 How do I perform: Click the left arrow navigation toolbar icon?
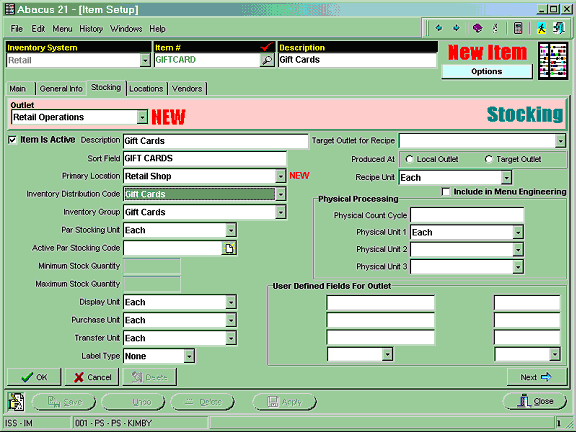[439, 28]
